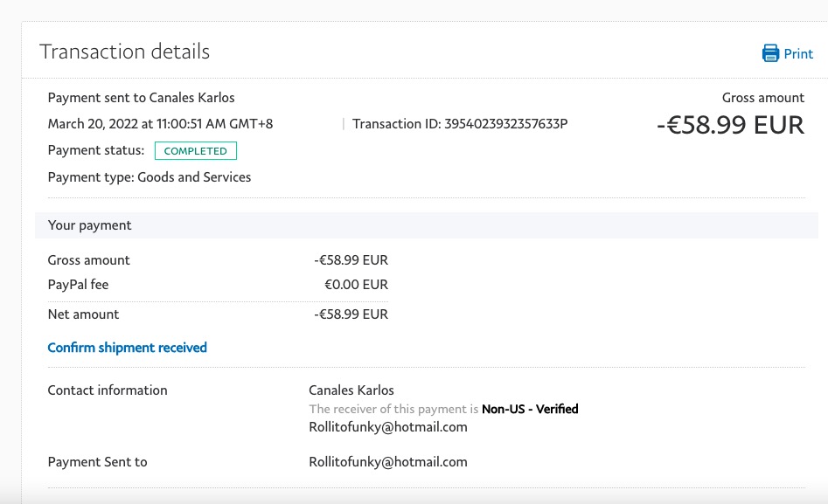Click the printer icon

coord(770,53)
